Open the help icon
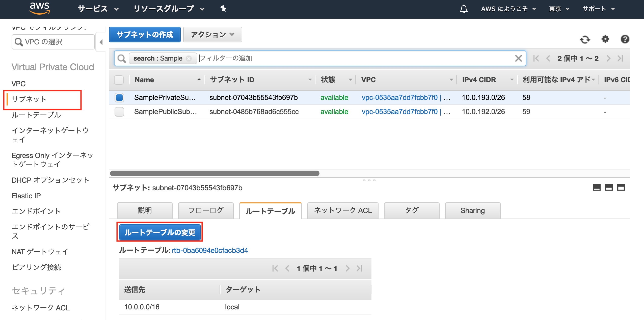The image size is (644, 320). (625, 39)
